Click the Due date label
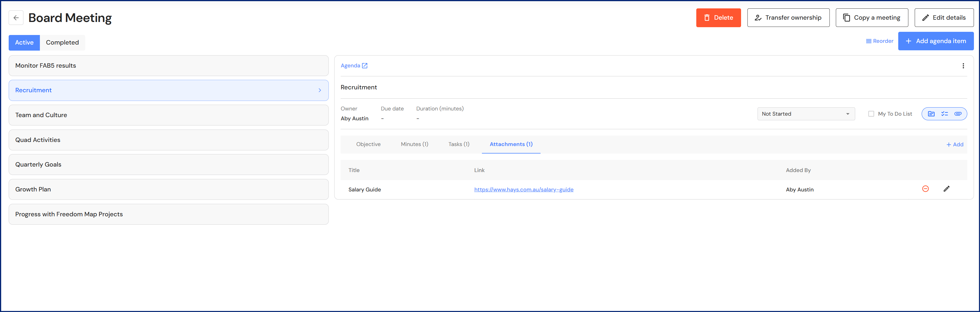The image size is (980, 312). [x=392, y=108]
